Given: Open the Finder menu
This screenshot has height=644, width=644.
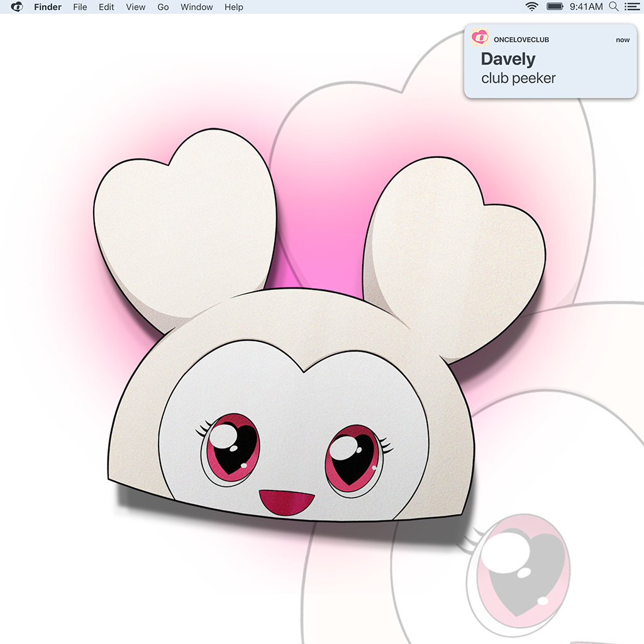Looking at the screenshot, I should pos(48,7).
